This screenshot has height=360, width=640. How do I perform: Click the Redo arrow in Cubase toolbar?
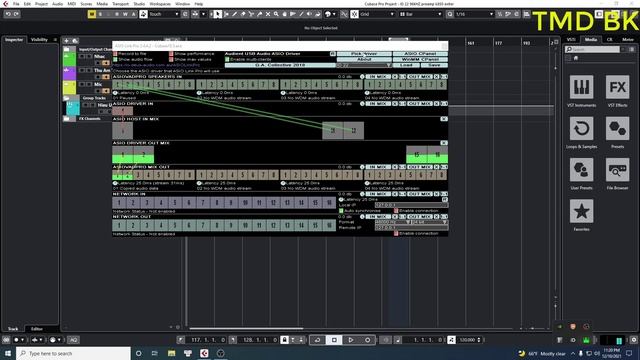16,14
